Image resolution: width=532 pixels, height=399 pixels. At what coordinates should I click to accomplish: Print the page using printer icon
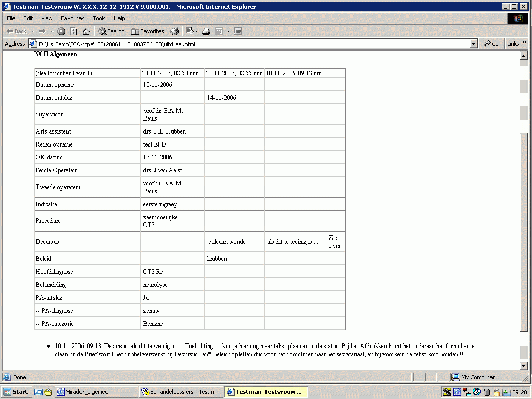206,31
